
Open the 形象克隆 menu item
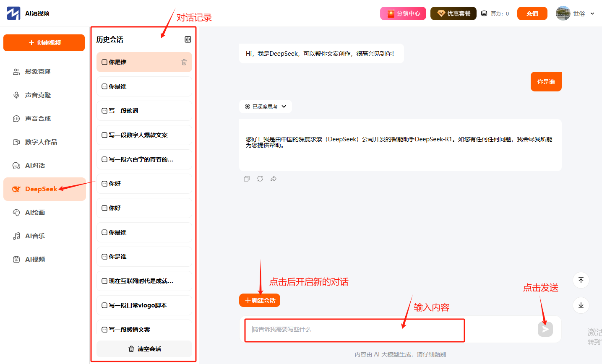click(44, 72)
